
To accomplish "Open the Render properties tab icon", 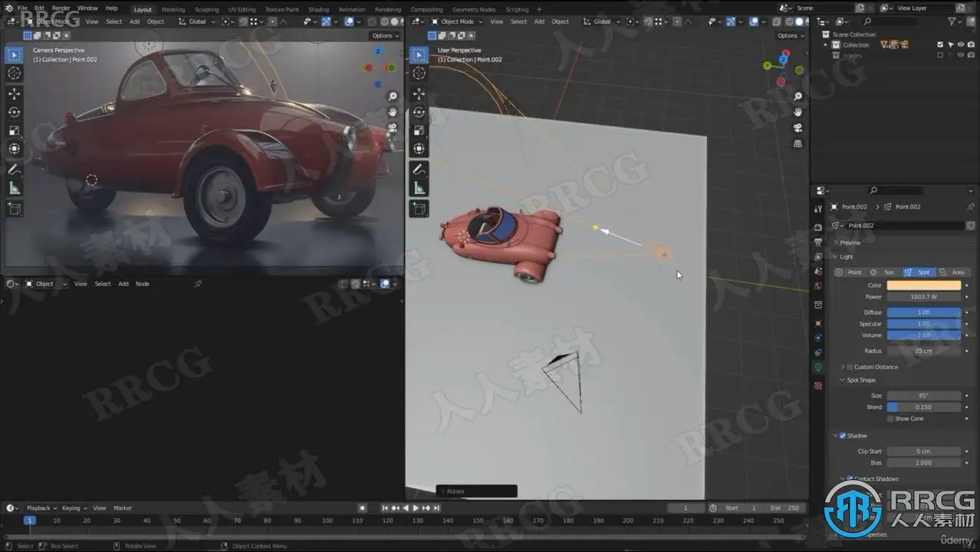I will 818,227.
